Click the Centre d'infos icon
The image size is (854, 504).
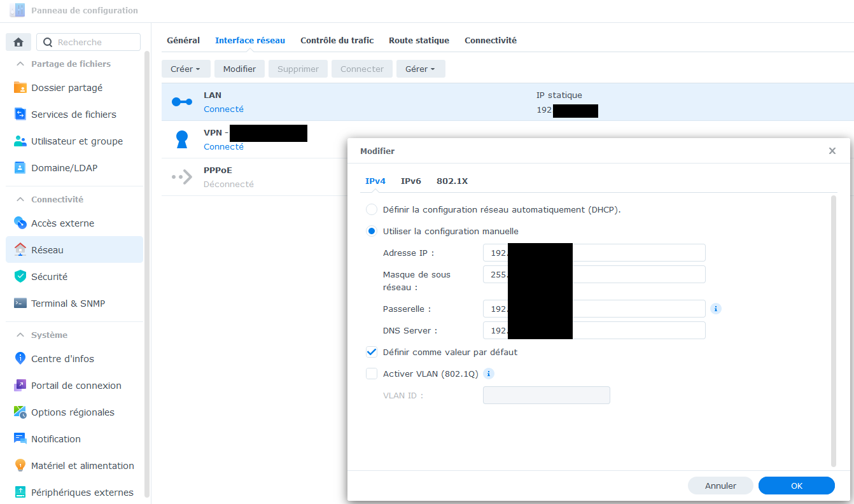pos(20,359)
